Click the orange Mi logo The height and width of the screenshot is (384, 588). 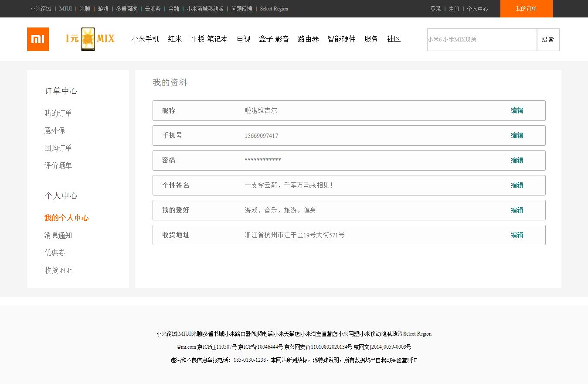click(x=38, y=39)
